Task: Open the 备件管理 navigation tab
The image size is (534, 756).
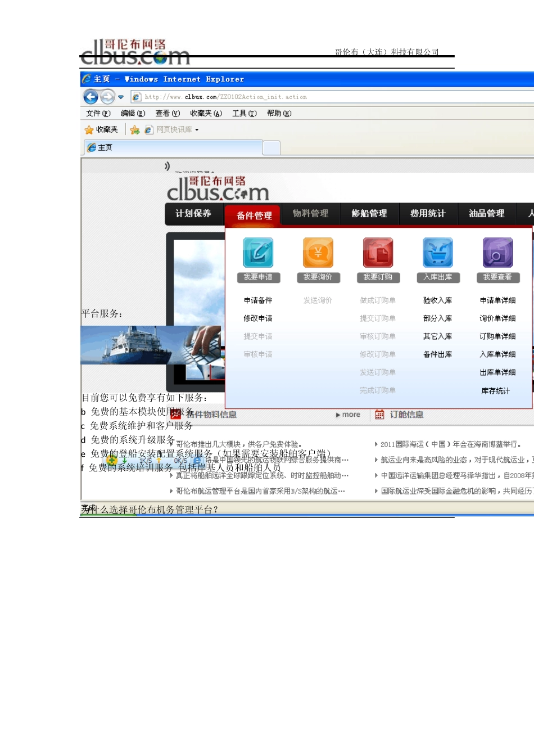Action: click(x=254, y=215)
